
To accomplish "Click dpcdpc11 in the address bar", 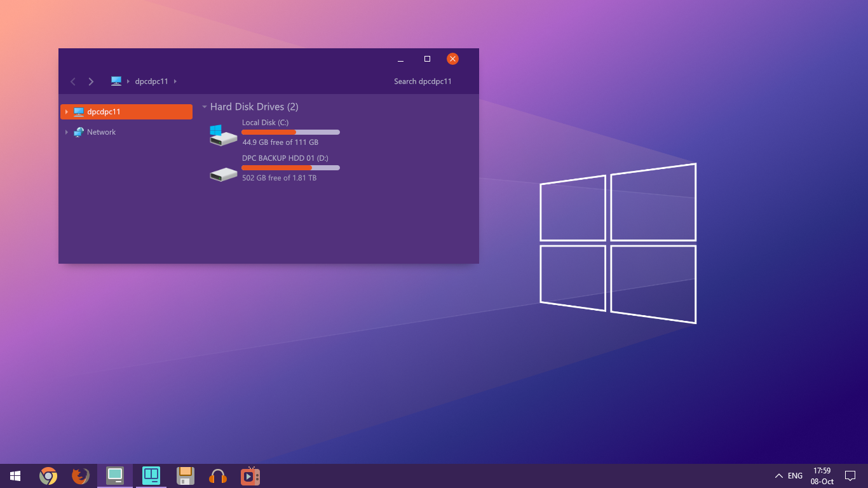I will (x=151, y=81).
